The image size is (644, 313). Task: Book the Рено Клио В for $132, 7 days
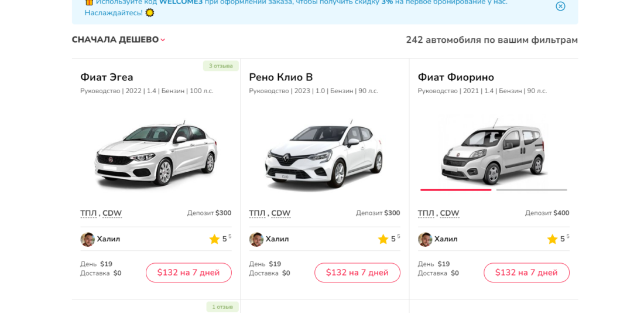click(357, 273)
